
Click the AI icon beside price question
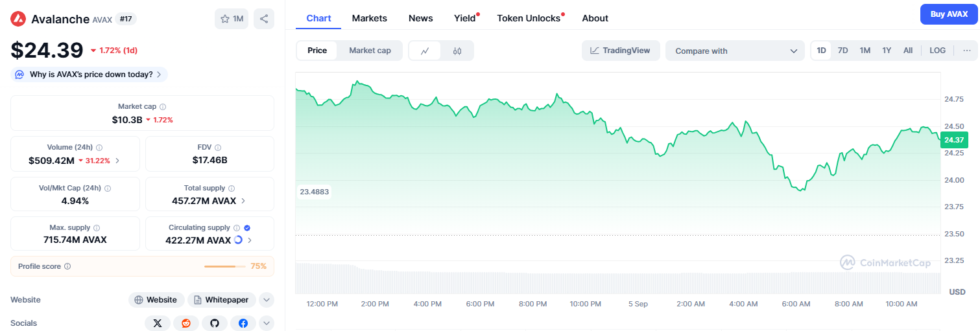click(x=20, y=74)
